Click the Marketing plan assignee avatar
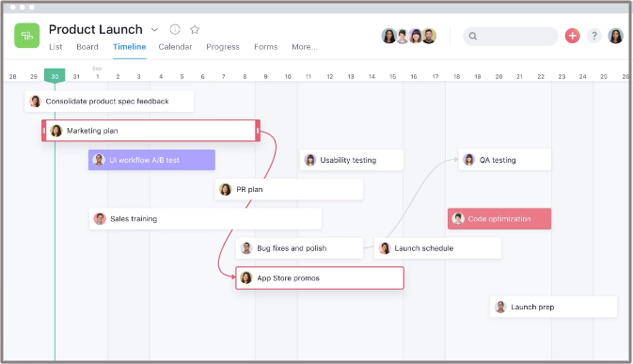 click(x=56, y=131)
